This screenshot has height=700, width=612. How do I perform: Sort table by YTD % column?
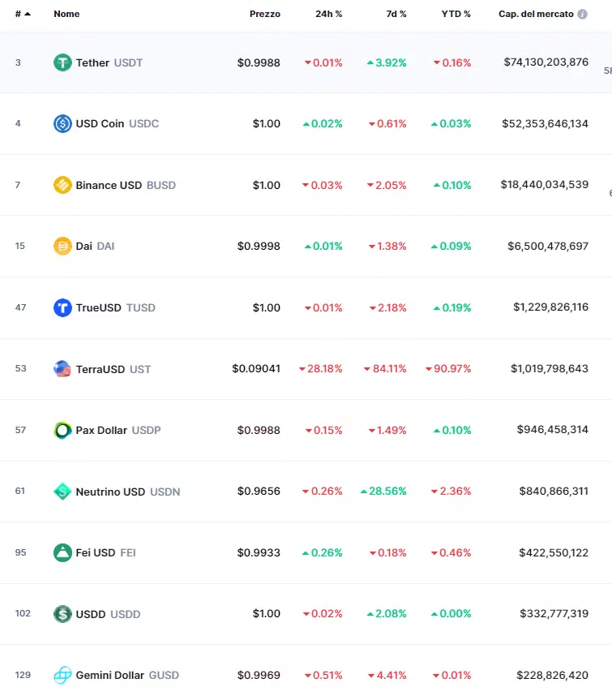coord(456,15)
